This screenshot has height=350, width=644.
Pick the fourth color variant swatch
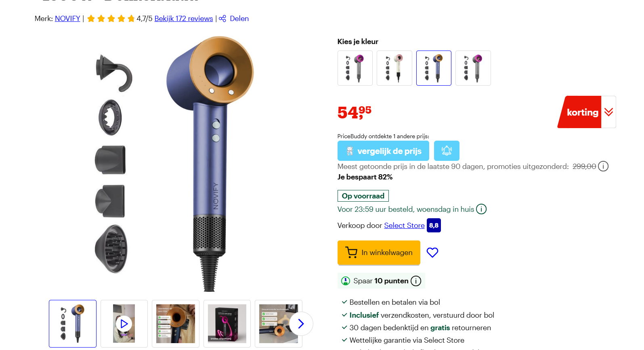(x=473, y=68)
